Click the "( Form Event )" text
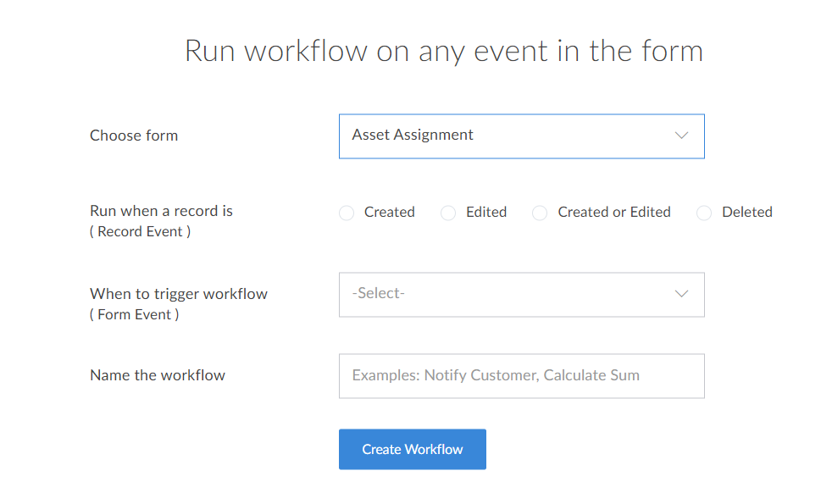 [134, 313]
